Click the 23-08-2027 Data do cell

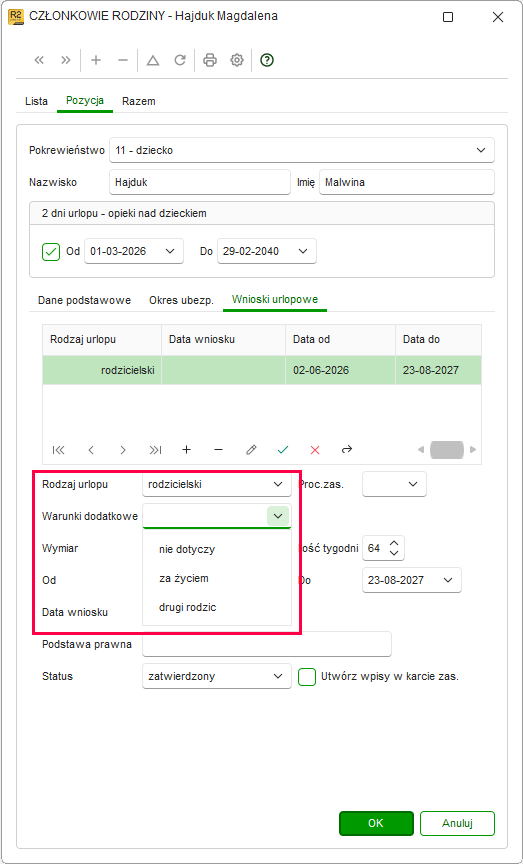[x=438, y=370]
